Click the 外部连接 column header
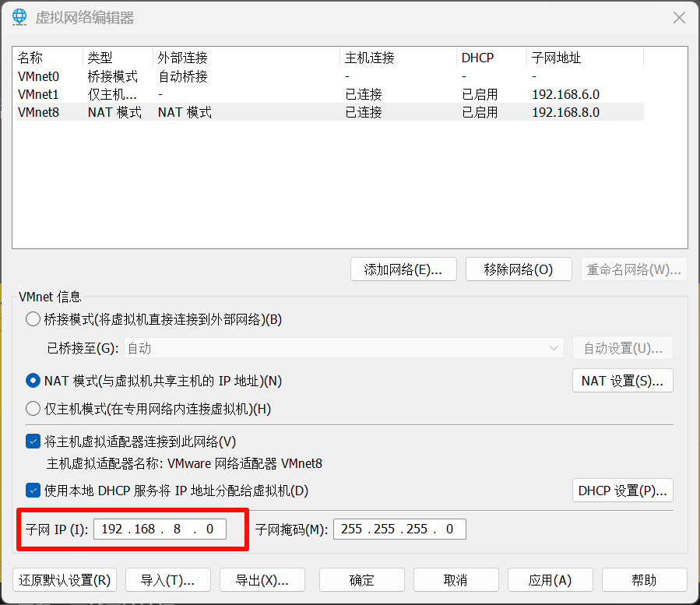The width and height of the screenshot is (700, 605). click(246, 58)
